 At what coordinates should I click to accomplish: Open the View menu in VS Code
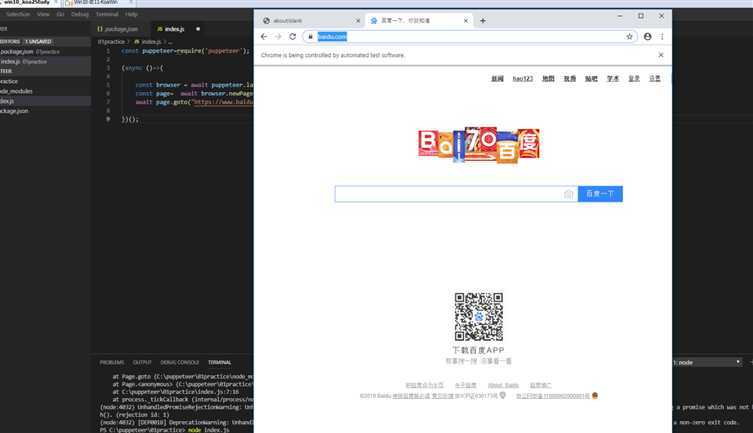43,14
